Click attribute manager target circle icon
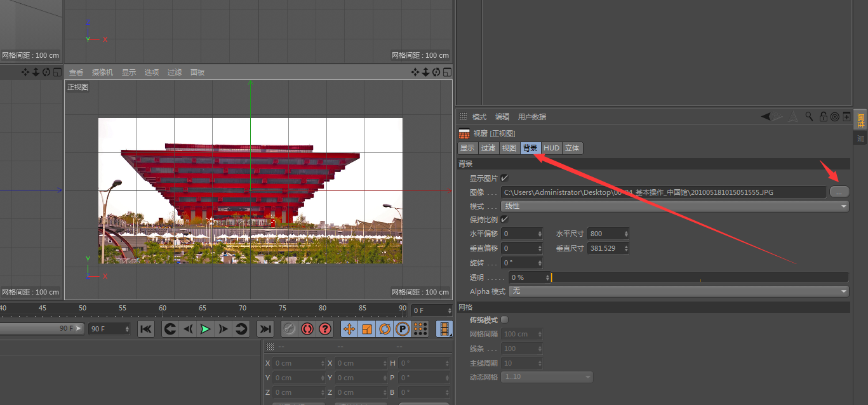 click(x=834, y=116)
